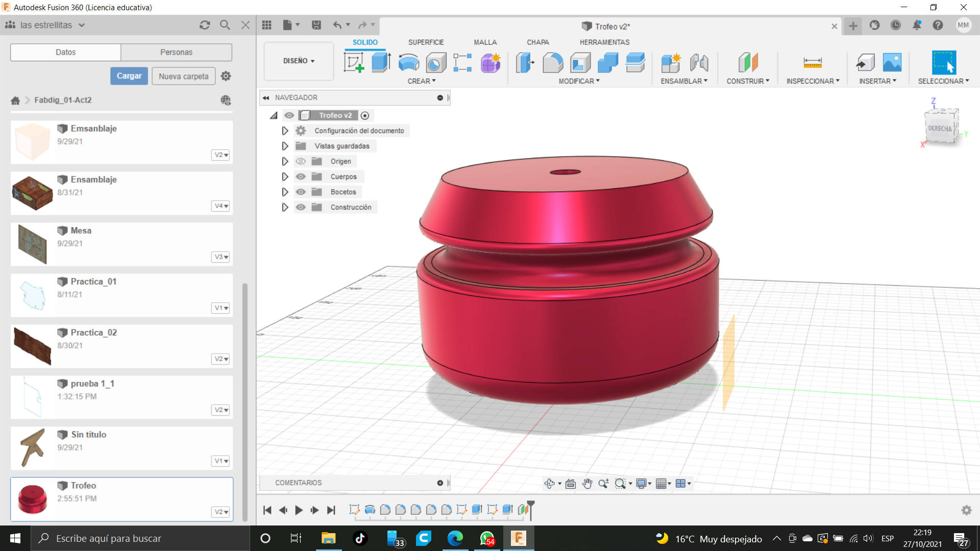
Task: Open the Mesa design thumbnail
Action: tap(33, 244)
